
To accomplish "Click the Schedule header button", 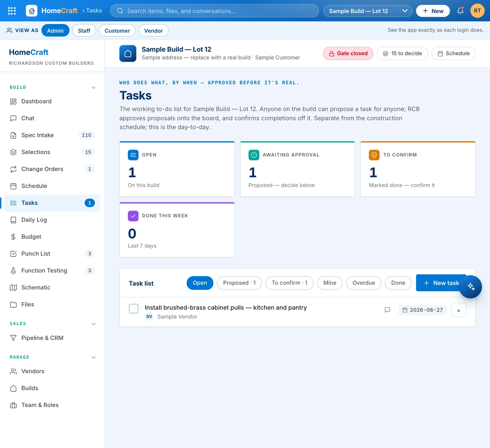I will coord(453,53).
